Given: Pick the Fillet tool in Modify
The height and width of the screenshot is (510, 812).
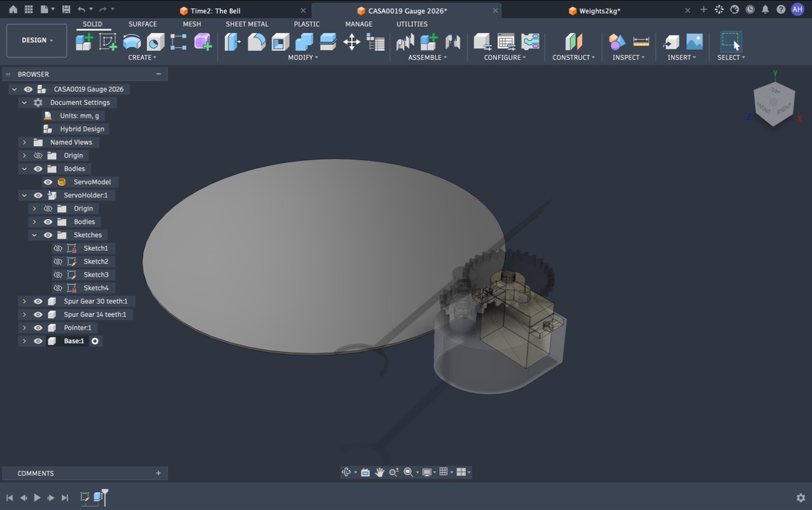Looking at the screenshot, I should coord(256,41).
